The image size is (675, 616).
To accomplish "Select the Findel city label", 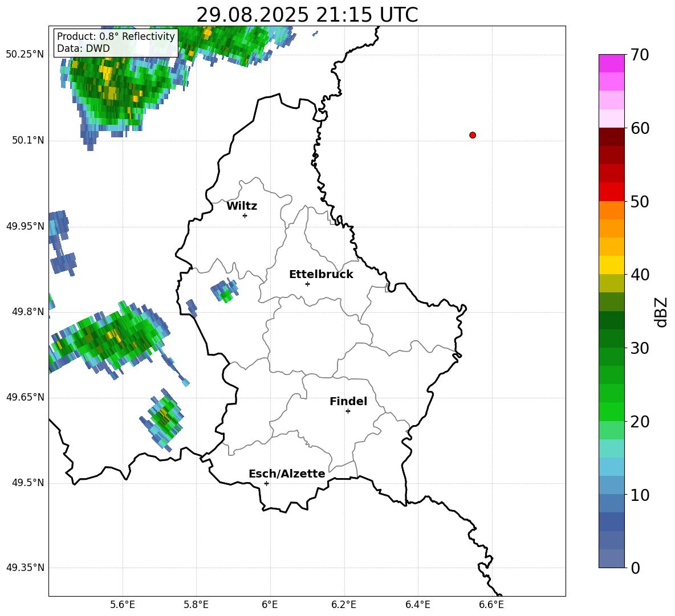I will pos(348,402).
